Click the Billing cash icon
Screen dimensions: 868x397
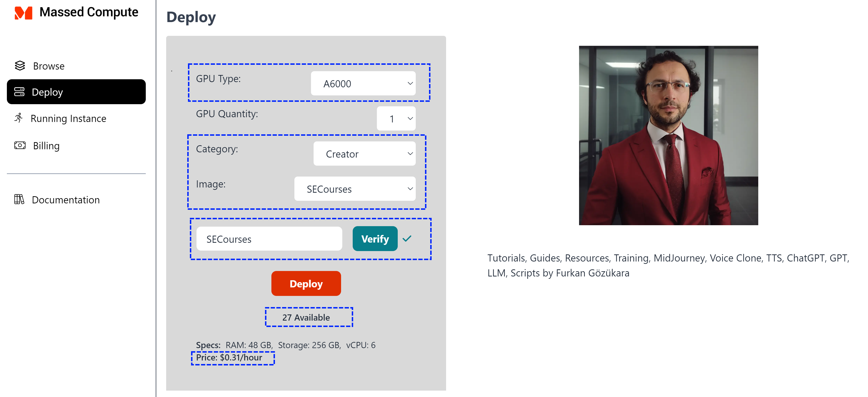coord(20,145)
